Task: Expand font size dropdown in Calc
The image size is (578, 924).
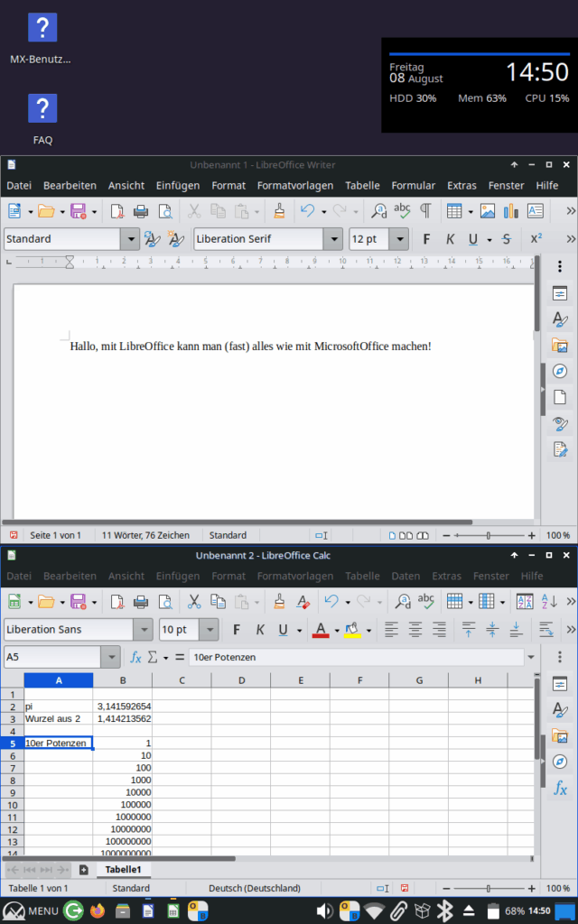Action: 209,629
